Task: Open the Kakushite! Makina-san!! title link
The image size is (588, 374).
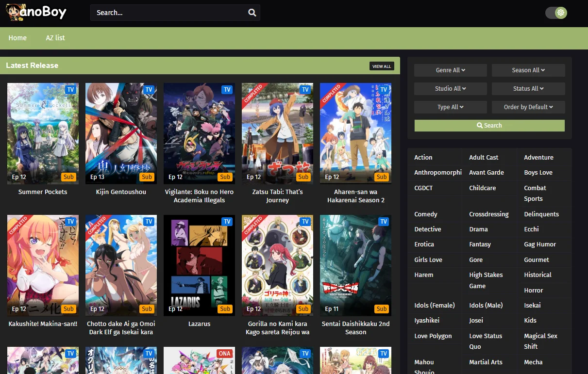Action: click(x=43, y=324)
